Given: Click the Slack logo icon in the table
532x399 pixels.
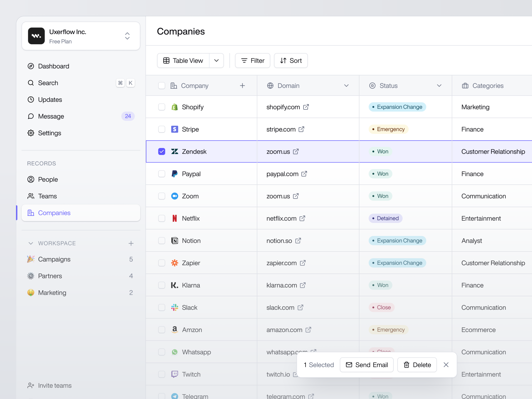Looking at the screenshot, I should [x=174, y=307].
